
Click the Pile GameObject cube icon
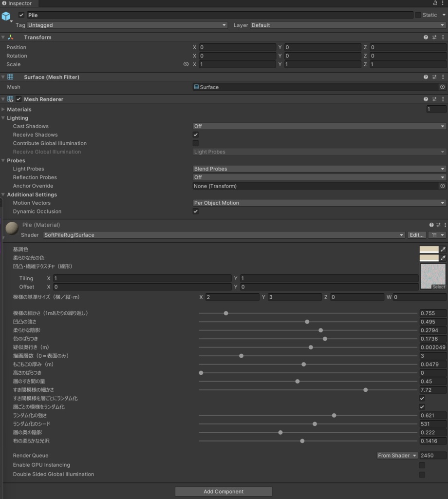tap(6, 16)
